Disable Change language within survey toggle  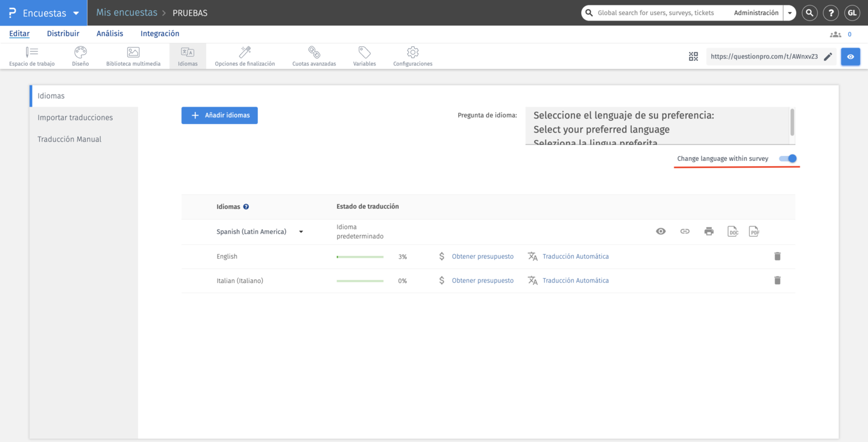point(788,158)
